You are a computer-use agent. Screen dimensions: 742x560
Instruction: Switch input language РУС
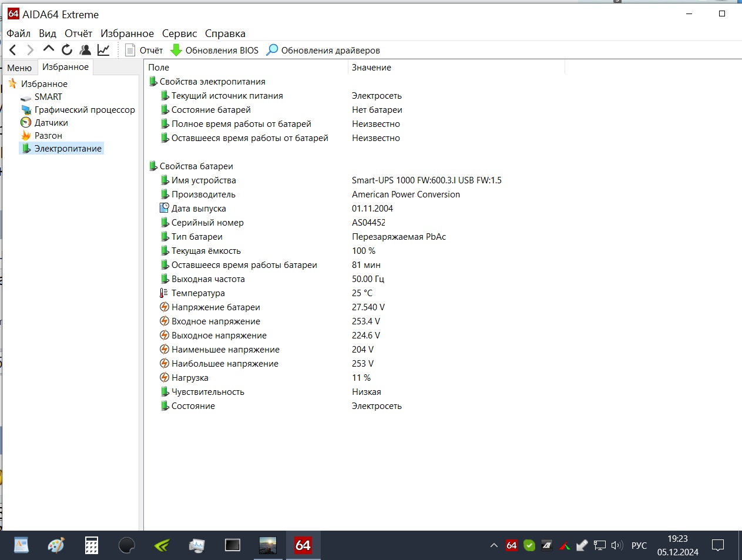(x=639, y=545)
